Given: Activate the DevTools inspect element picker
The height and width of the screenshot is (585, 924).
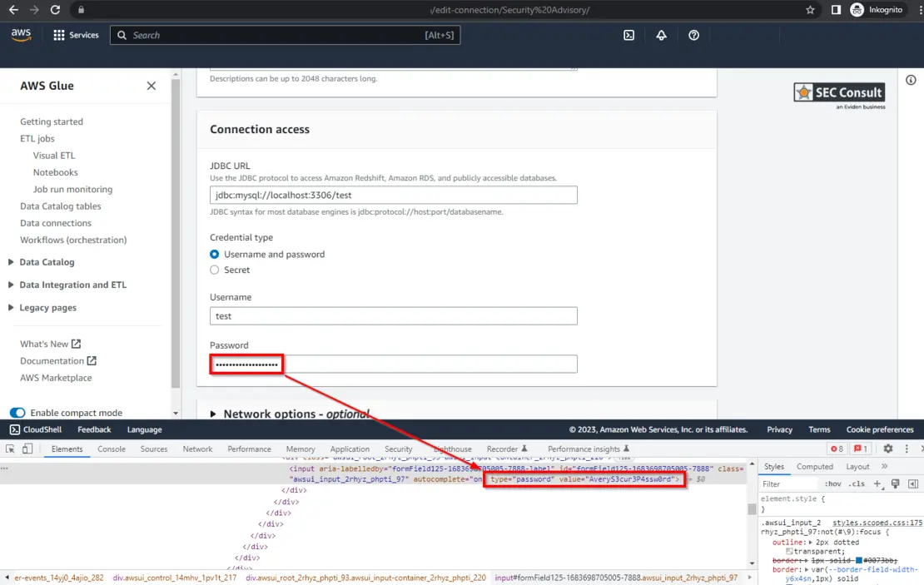Looking at the screenshot, I should pos(10,449).
